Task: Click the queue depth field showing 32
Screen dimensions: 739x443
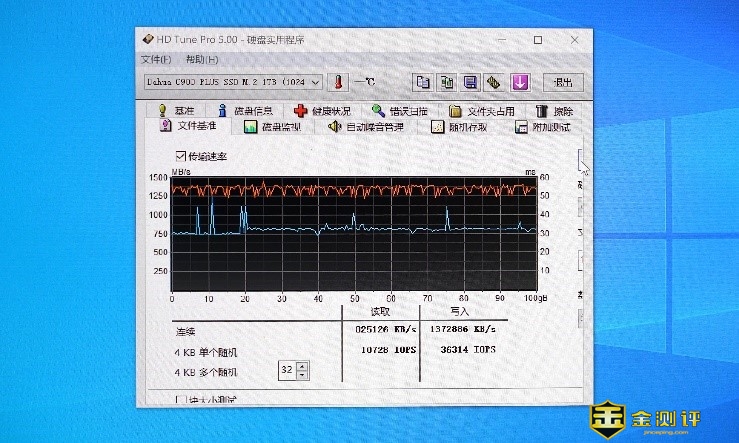Action: [287, 370]
